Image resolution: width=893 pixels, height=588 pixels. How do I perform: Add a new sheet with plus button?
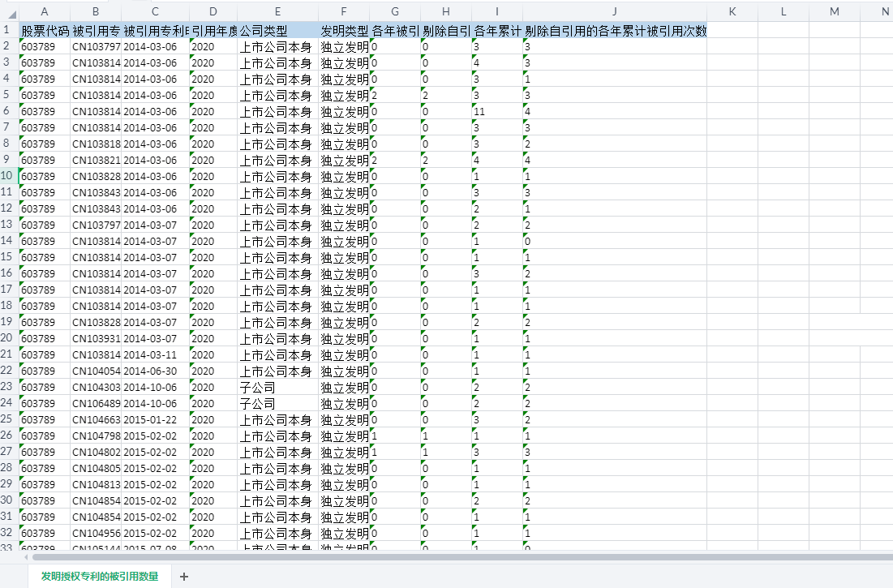pos(184,576)
